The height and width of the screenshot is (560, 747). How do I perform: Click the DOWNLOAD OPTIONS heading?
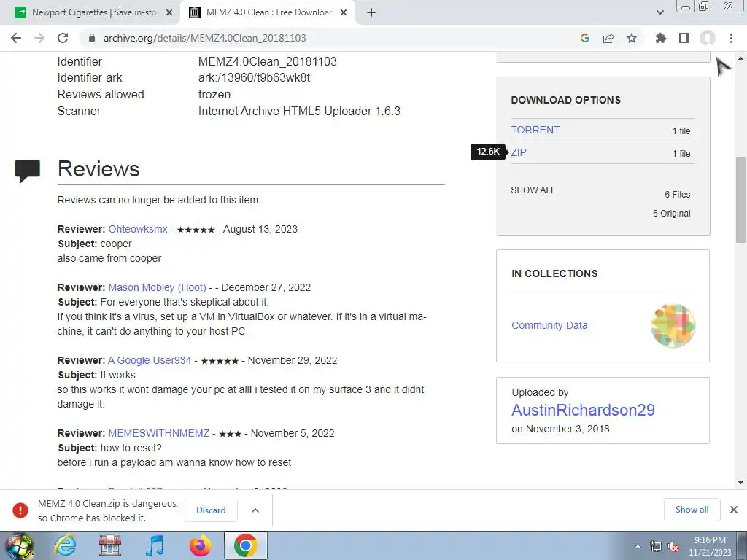566,100
